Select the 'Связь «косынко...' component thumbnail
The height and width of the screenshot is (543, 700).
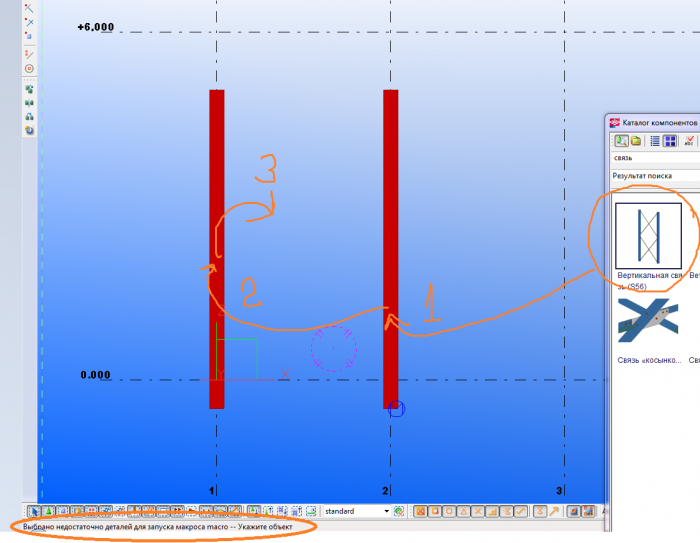pos(648,322)
